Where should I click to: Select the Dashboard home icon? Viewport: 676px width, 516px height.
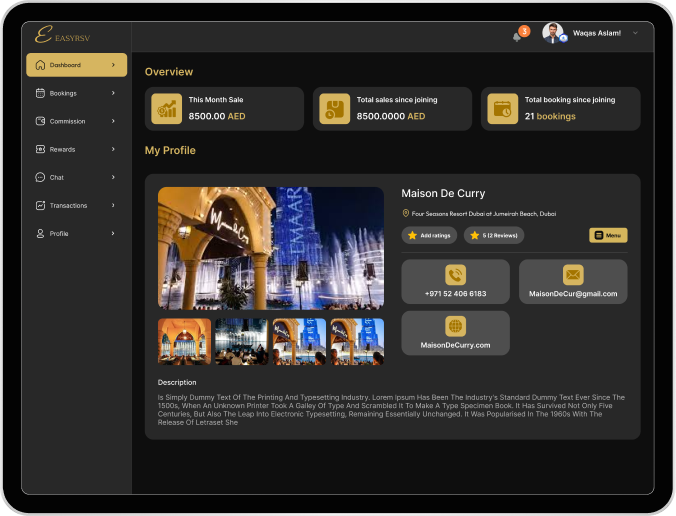(40, 65)
